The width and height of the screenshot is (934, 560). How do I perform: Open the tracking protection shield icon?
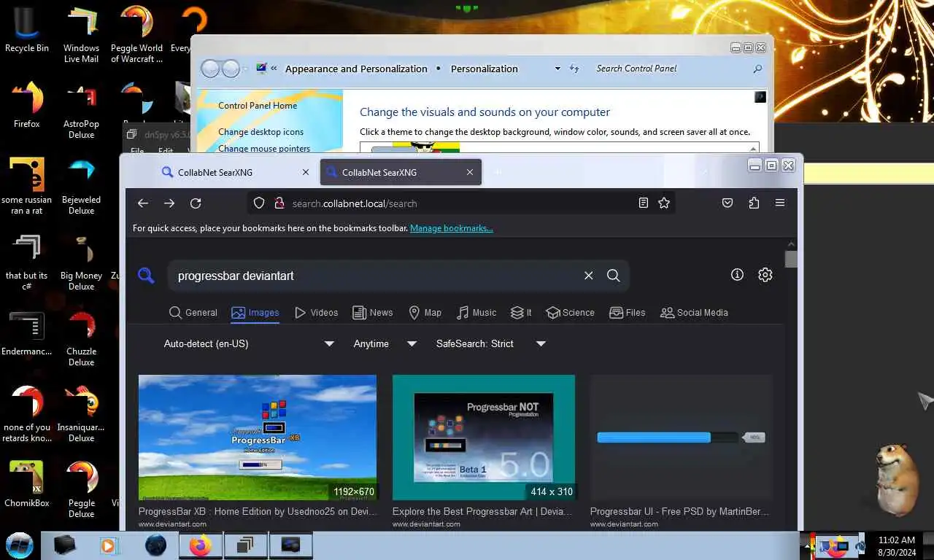[259, 203]
